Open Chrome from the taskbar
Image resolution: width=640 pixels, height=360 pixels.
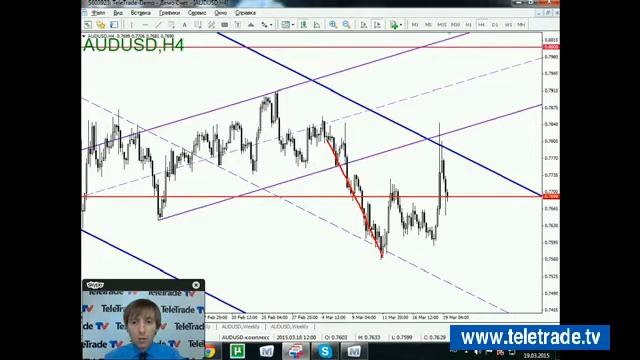coord(209,351)
